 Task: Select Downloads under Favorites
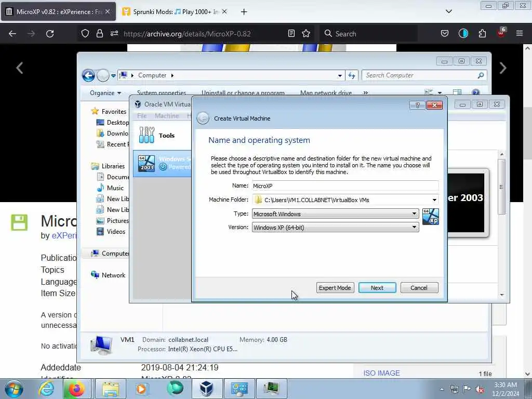(x=113, y=134)
